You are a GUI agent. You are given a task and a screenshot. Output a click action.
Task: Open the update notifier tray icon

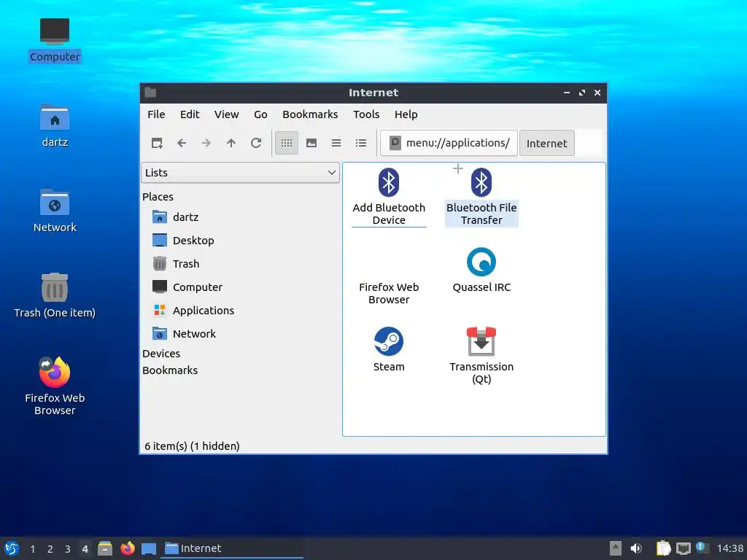pyautogui.click(x=701, y=547)
